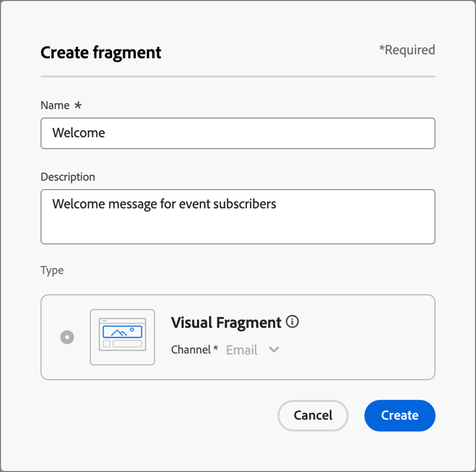Click the Name field label

pyautogui.click(x=55, y=105)
